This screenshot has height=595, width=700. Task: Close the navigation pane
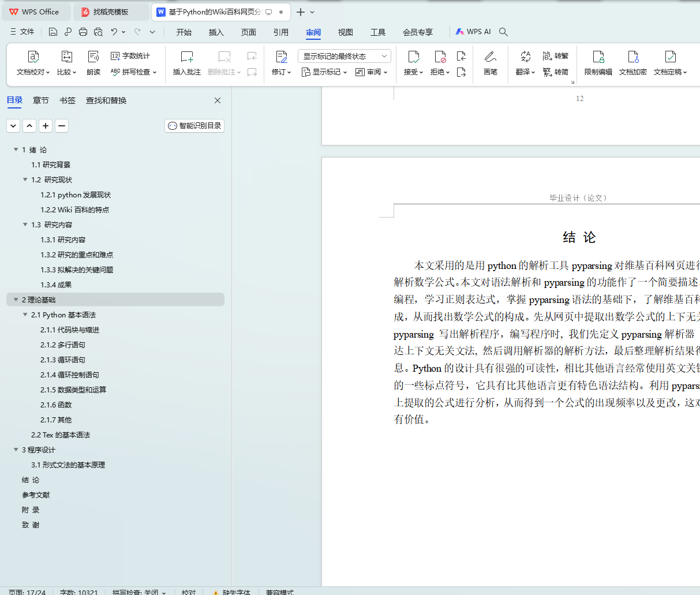pos(218,100)
